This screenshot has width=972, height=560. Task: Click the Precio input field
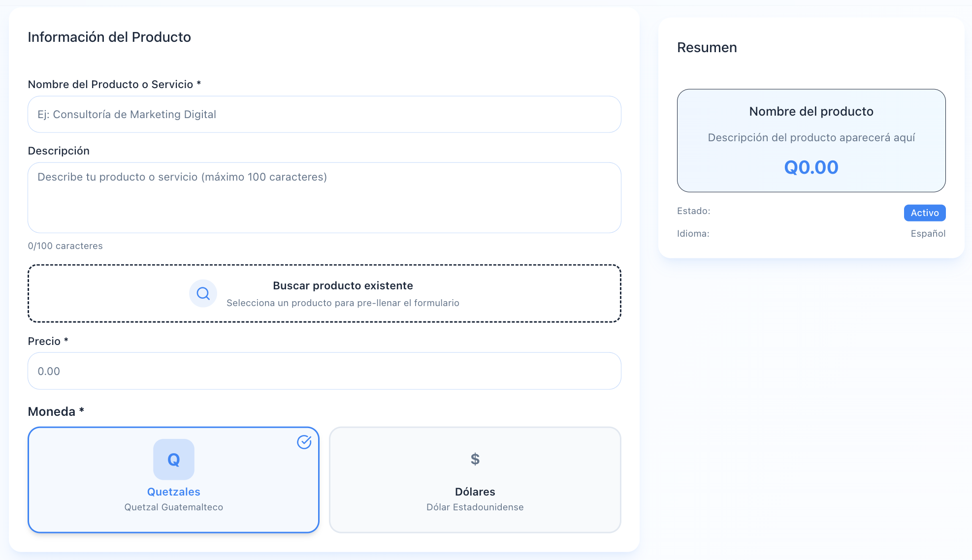[324, 371]
